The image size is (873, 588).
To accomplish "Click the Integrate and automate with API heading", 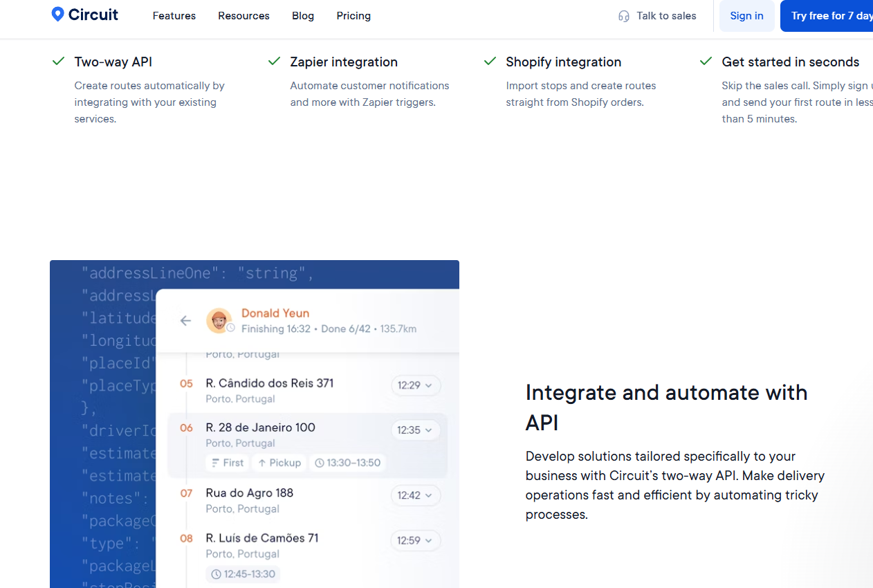I will [667, 407].
